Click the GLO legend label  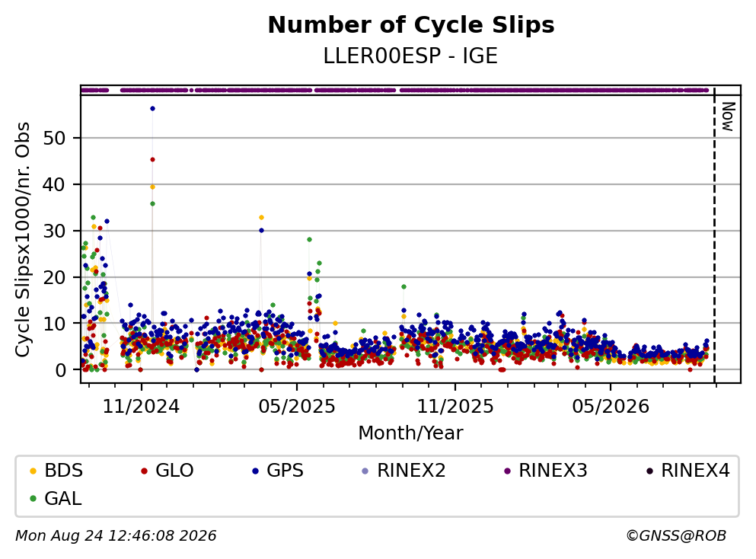[174, 470]
